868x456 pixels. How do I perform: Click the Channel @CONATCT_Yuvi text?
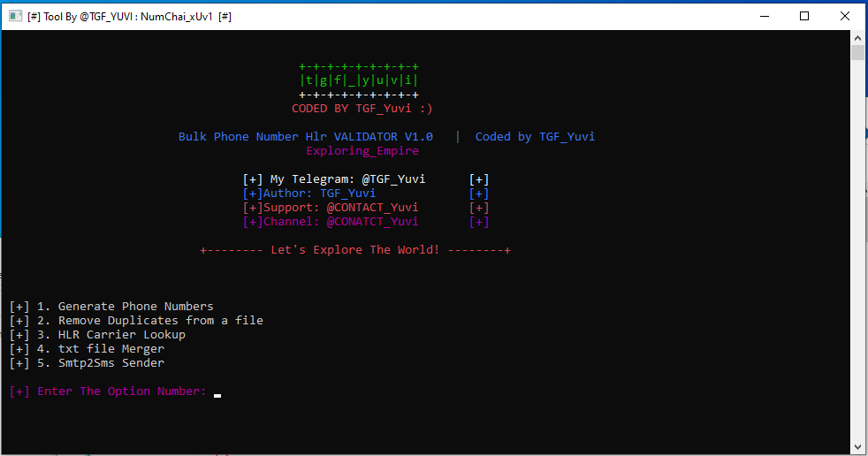tap(331, 221)
